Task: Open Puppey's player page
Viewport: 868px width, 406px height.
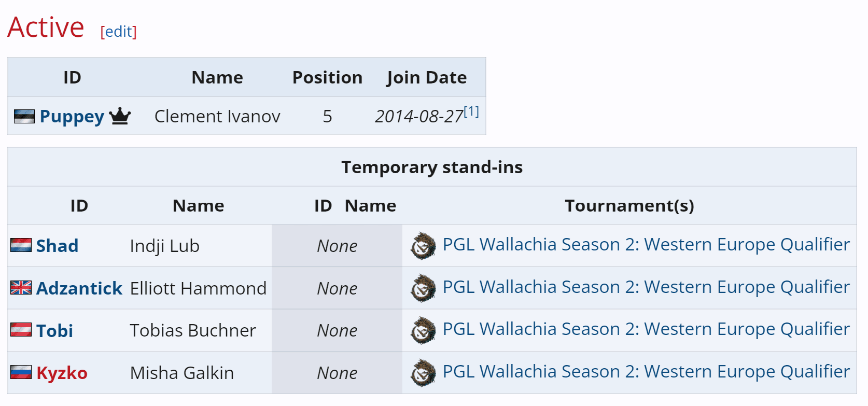Action: tap(72, 116)
